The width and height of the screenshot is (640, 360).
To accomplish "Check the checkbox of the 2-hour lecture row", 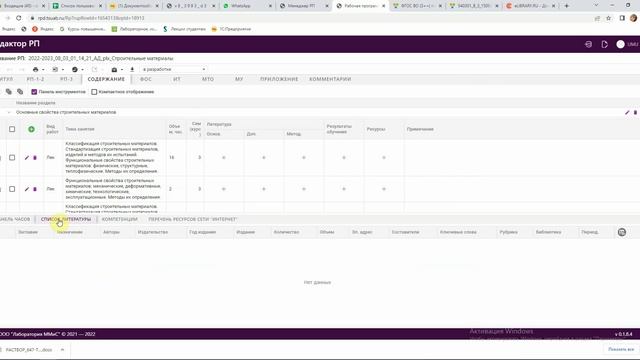I will click(x=12, y=189).
